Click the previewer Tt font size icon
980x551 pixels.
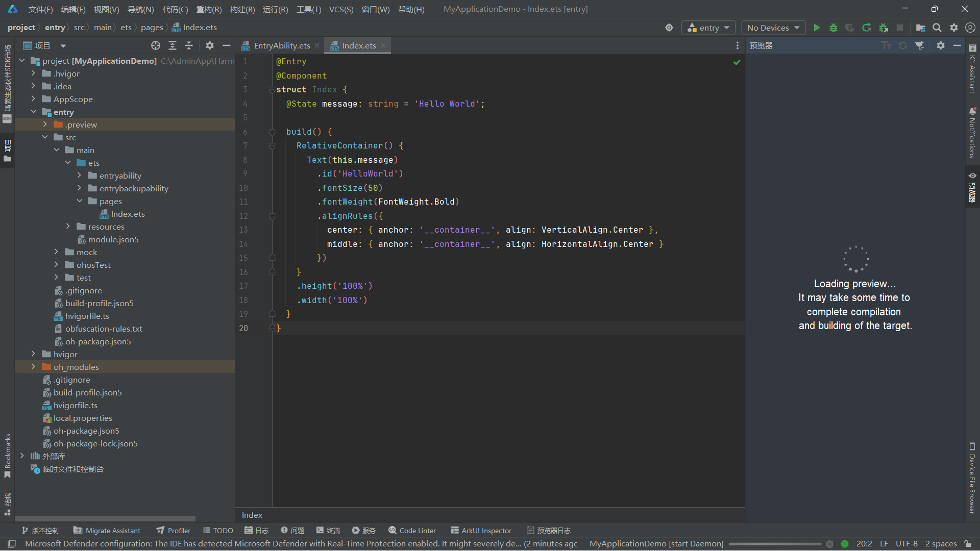pos(886,45)
